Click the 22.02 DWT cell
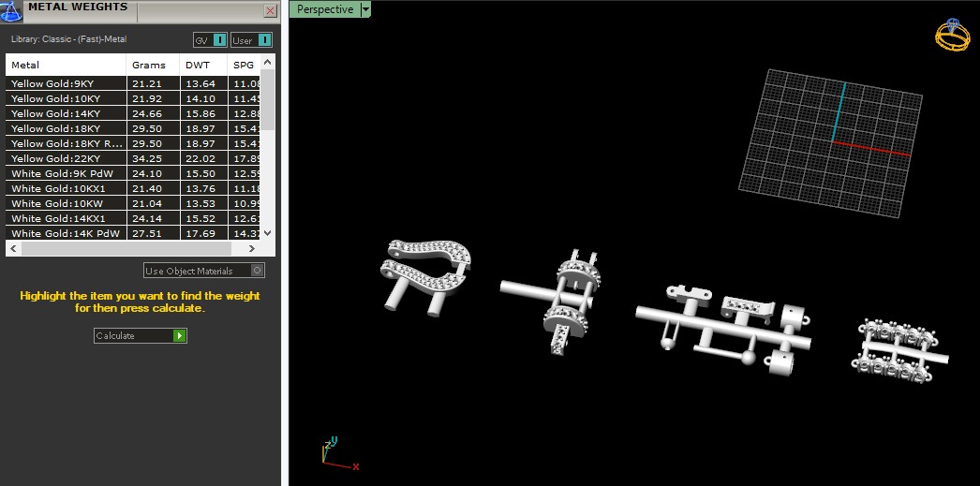 [x=204, y=158]
